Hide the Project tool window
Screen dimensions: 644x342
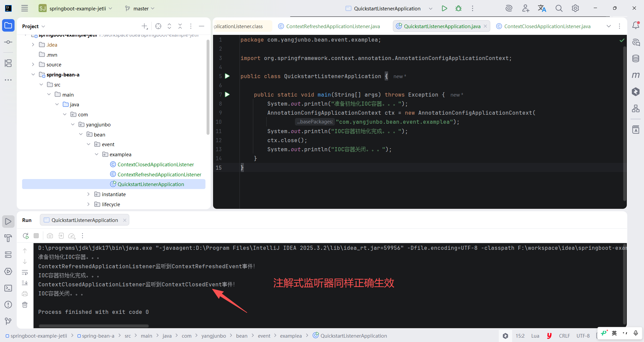[x=202, y=26]
